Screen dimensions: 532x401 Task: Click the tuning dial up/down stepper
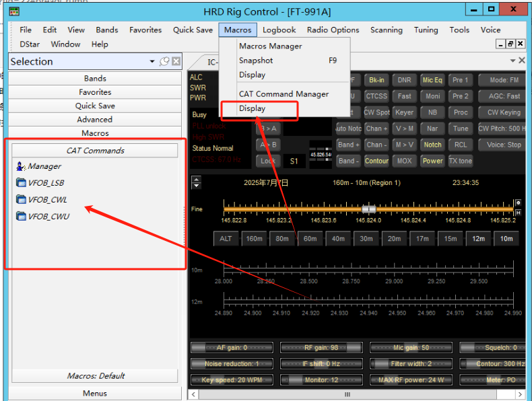click(x=196, y=182)
